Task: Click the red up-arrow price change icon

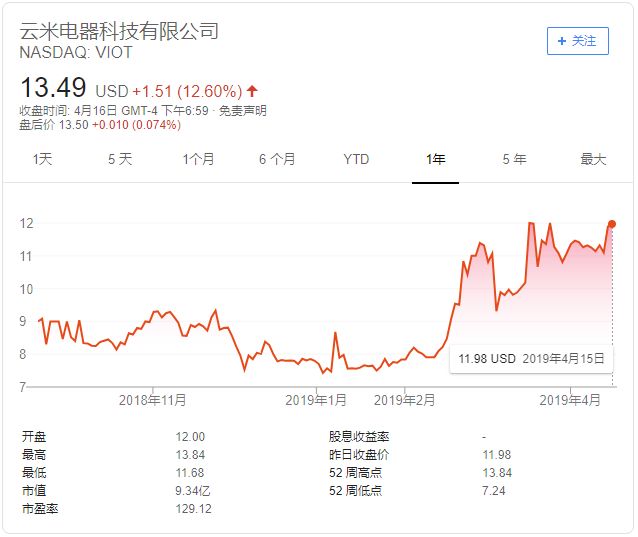Action: pos(252,91)
